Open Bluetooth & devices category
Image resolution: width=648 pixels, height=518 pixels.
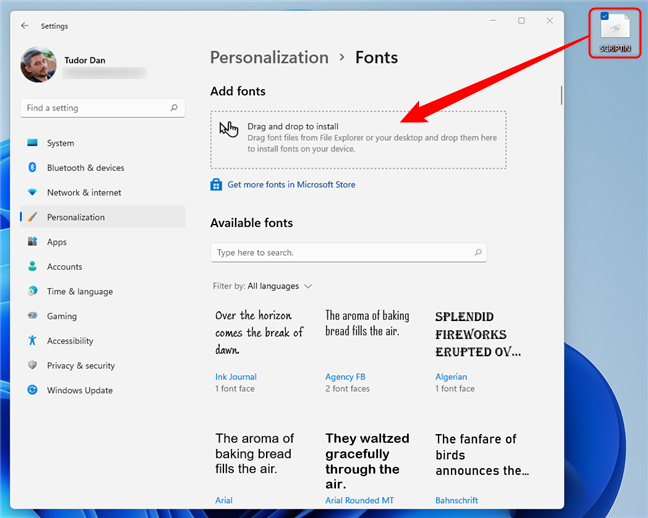[x=102, y=167]
